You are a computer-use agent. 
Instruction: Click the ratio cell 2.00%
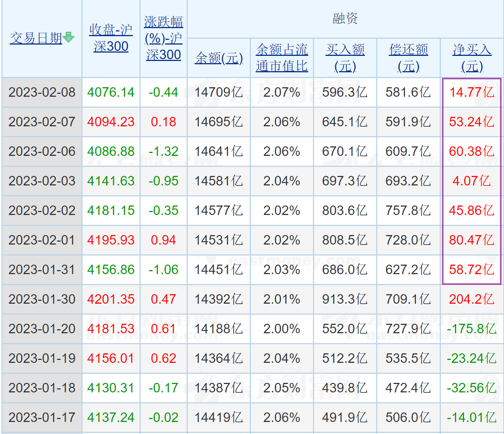point(282,329)
